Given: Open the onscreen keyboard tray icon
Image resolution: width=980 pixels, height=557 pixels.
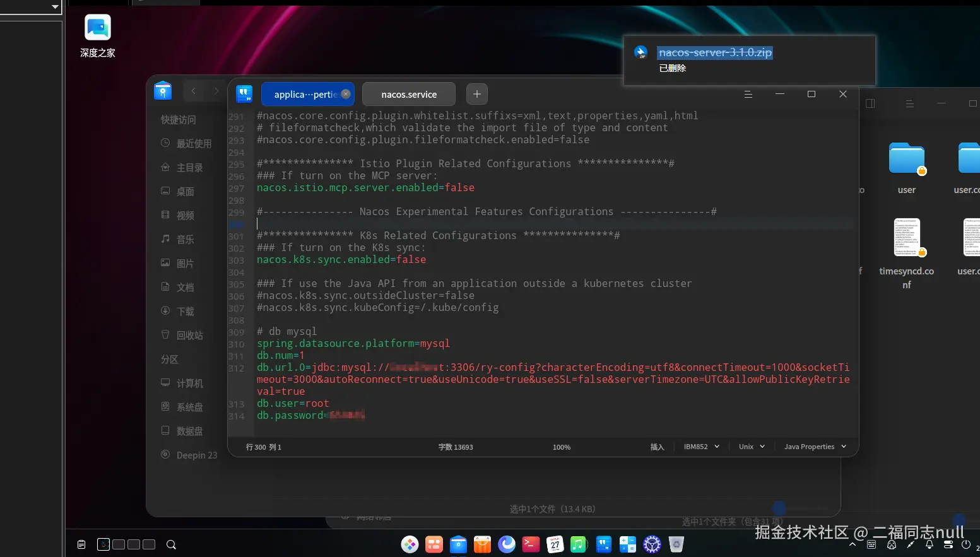Looking at the screenshot, I should (x=871, y=544).
